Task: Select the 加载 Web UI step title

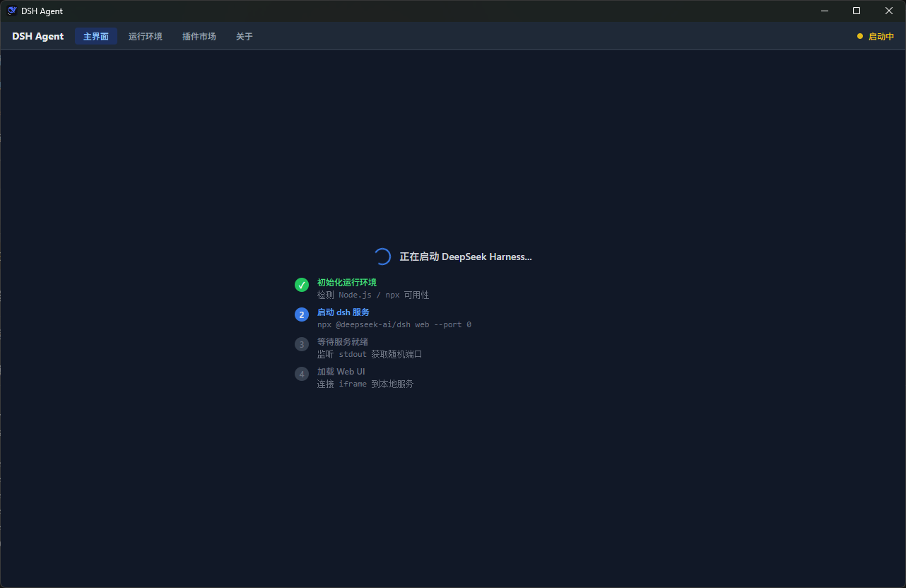Action: tap(341, 371)
